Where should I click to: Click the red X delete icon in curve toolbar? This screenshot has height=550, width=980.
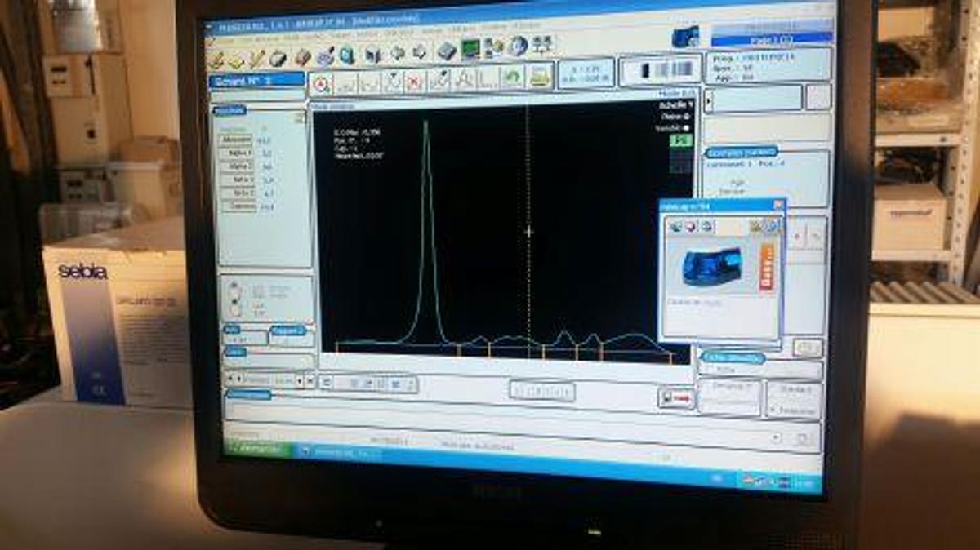(x=416, y=82)
